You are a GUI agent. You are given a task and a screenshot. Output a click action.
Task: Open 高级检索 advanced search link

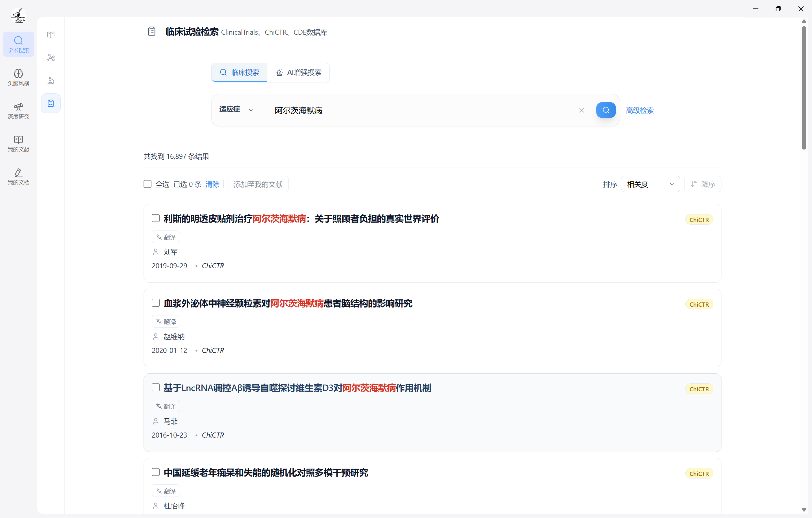639,110
